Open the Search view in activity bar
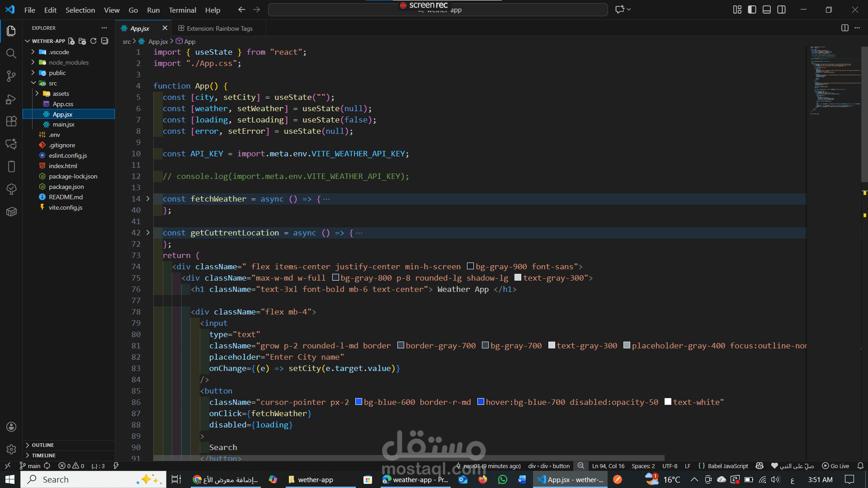The height and width of the screenshot is (488, 868). click(x=11, y=53)
